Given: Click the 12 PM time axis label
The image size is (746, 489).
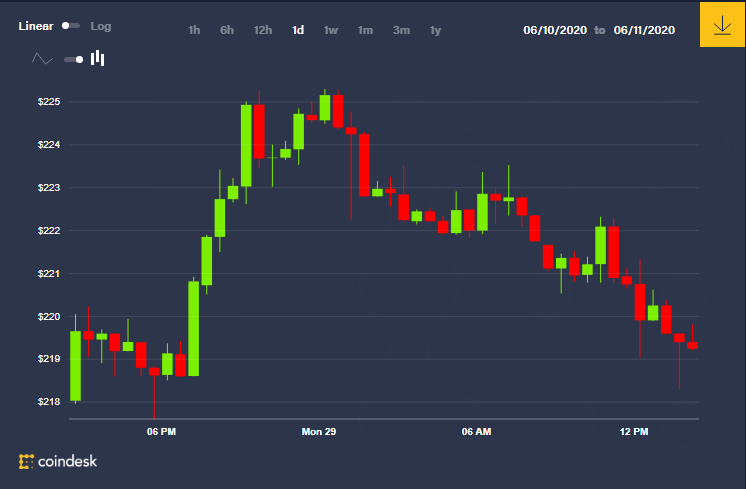Looking at the screenshot, I should pos(634,431).
